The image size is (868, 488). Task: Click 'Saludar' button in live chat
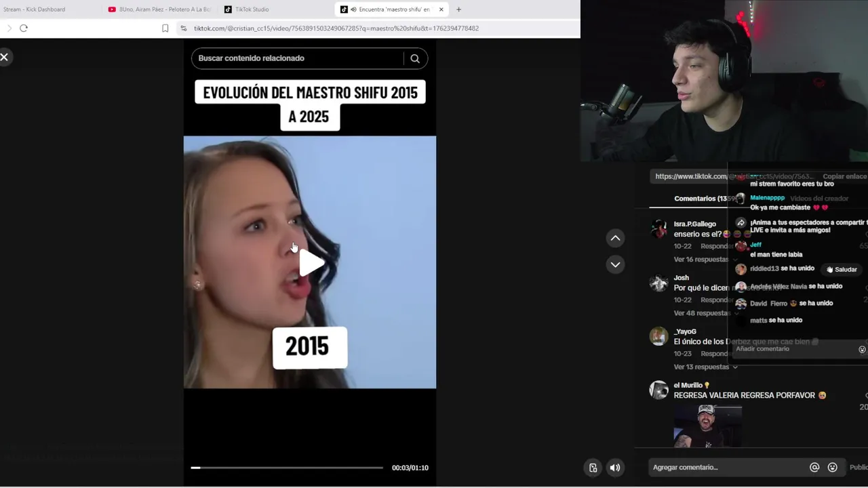[841, 270]
